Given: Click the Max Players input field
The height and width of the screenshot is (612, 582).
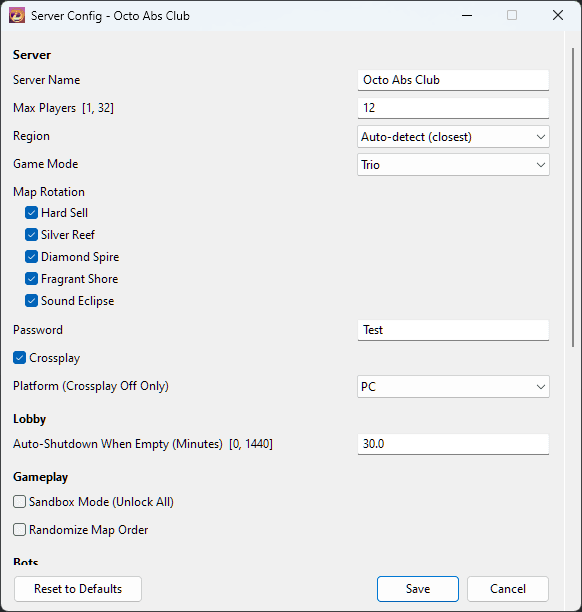Looking at the screenshot, I should 453,108.
